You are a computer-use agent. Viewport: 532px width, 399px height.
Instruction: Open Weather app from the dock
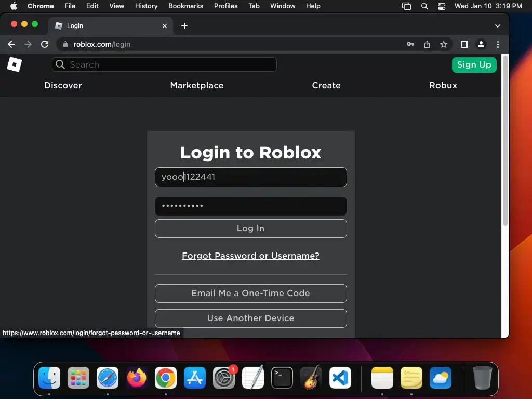pos(441,378)
